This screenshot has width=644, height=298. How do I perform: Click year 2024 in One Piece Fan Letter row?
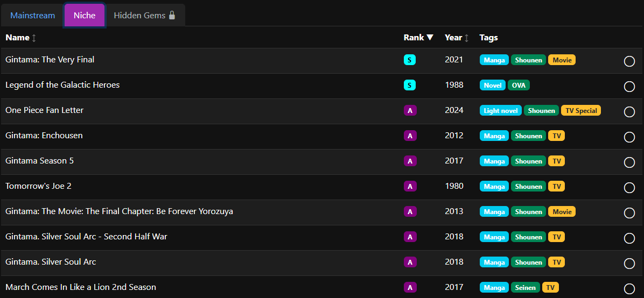pyautogui.click(x=454, y=110)
